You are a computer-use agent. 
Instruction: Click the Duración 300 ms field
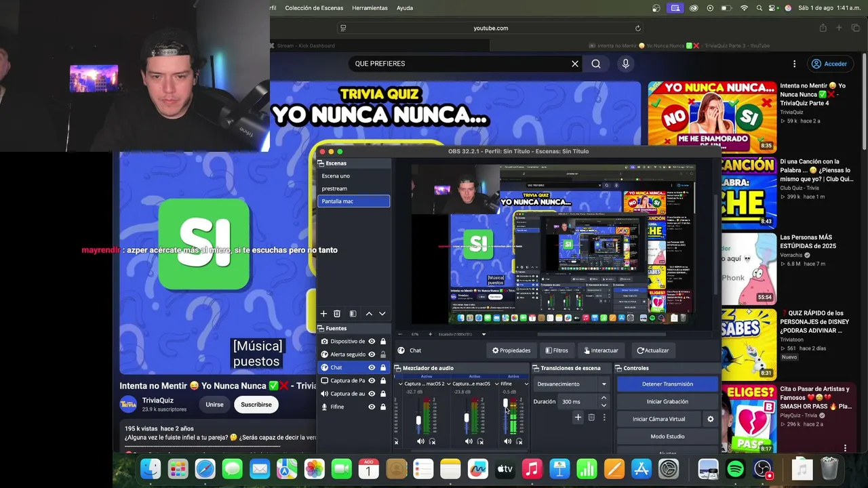click(x=578, y=401)
